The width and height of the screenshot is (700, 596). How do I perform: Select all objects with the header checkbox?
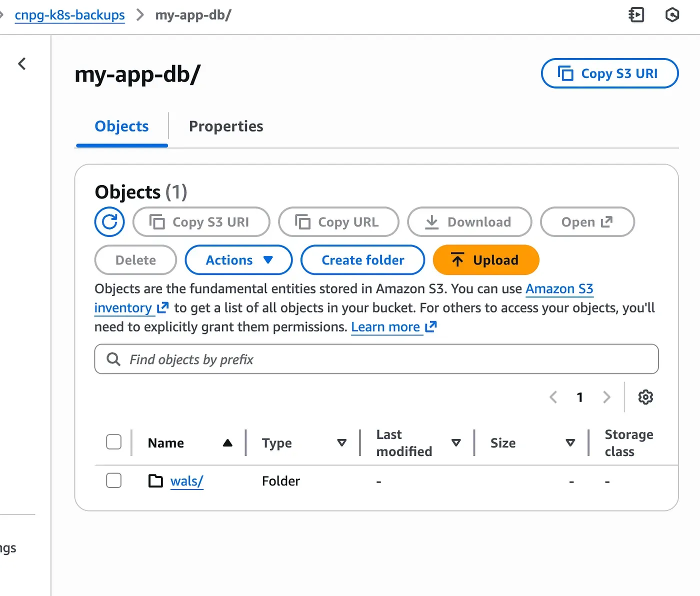coord(114,442)
